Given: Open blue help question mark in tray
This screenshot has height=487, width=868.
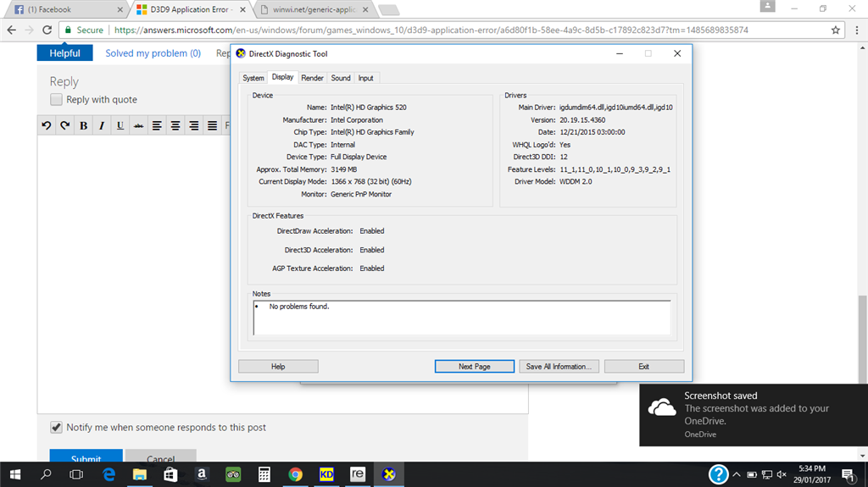Looking at the screenshot, I should 718,474.
